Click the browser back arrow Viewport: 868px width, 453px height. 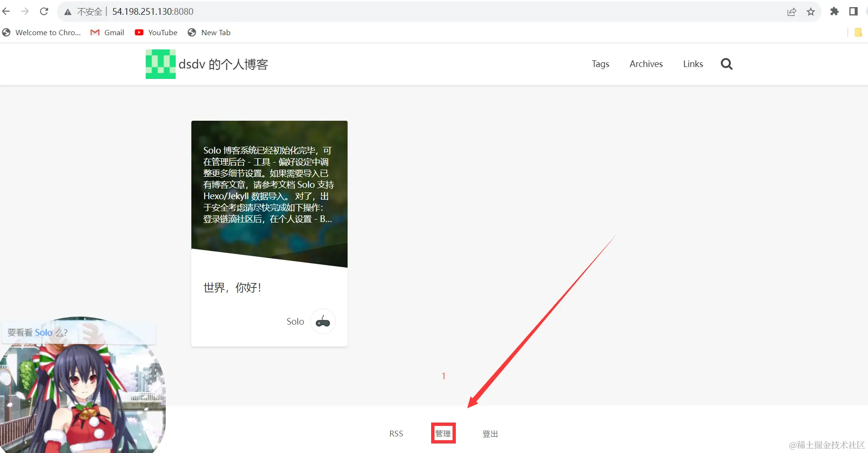[x=6, y=11]
